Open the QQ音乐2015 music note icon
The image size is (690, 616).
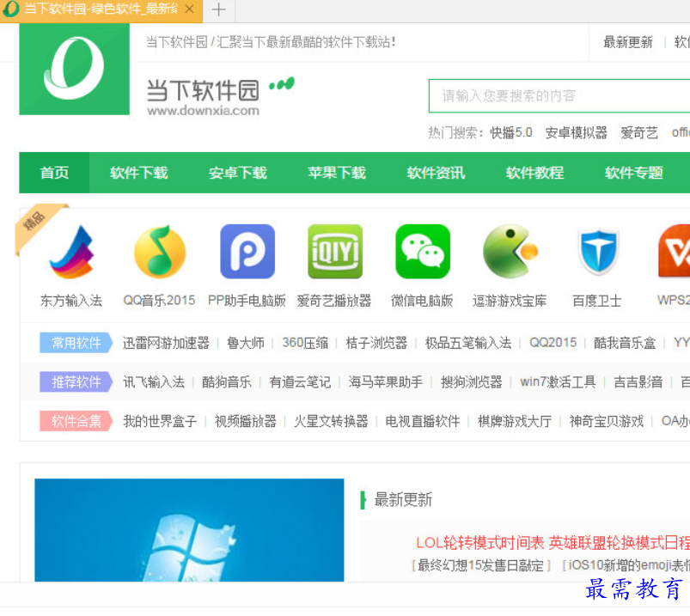pyautogui.click(x=159, y=252)
